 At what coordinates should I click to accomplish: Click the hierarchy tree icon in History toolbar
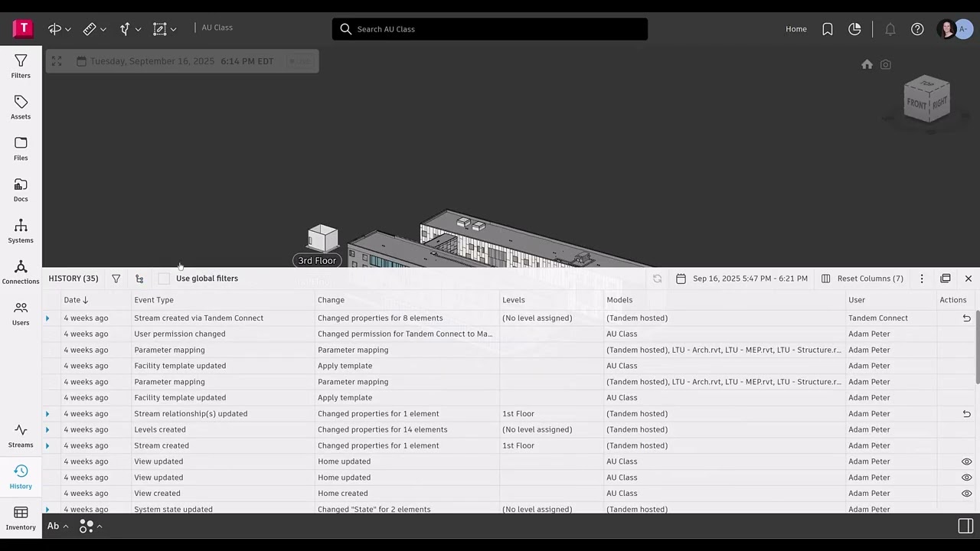[139, 279]
